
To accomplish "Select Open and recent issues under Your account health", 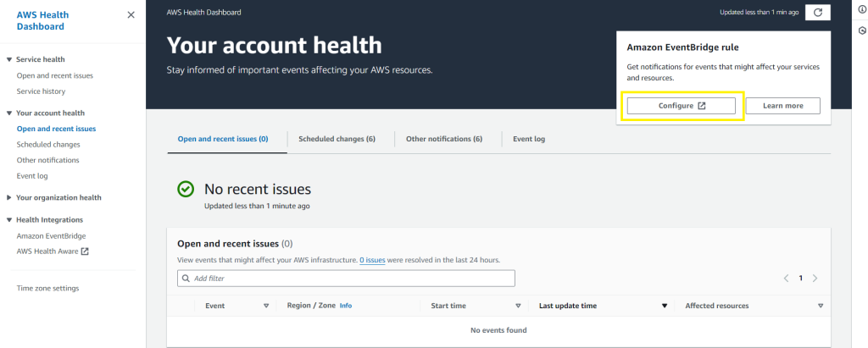I will click(x=56, y=129).
